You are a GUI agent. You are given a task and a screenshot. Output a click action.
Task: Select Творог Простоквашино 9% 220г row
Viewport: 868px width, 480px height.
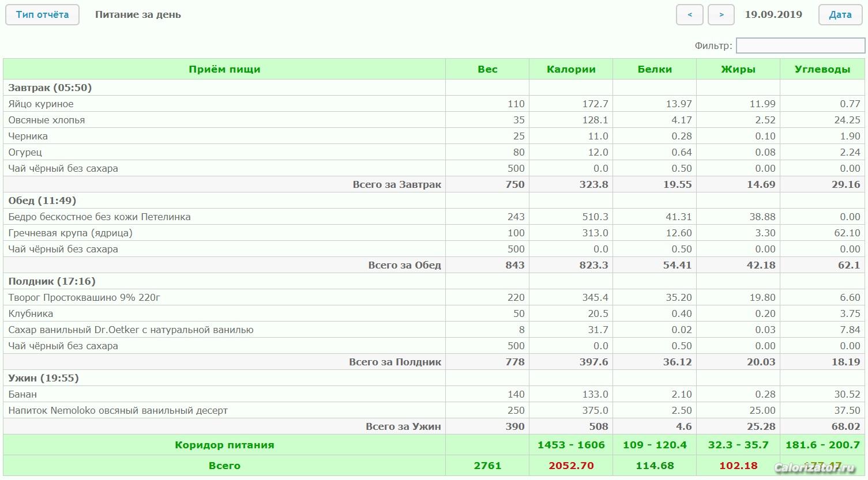coord(434,297)
